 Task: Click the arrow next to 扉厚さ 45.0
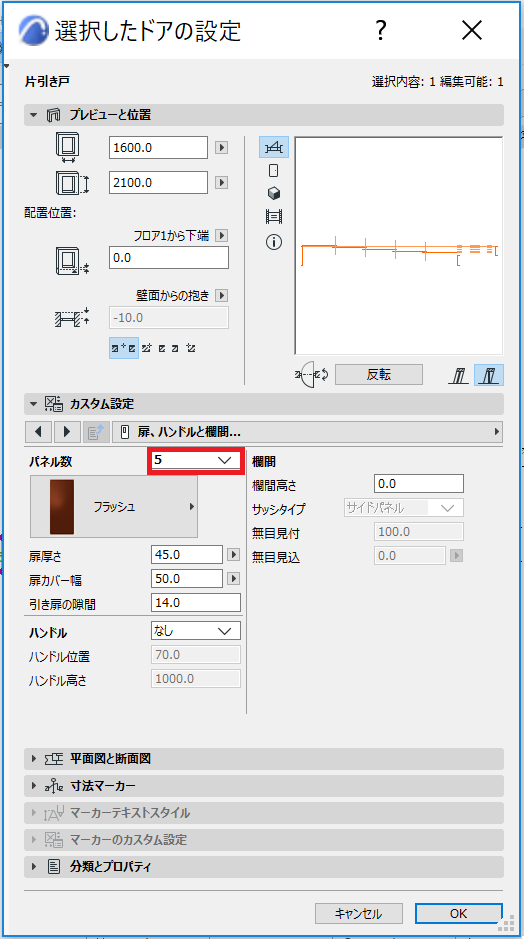(234, 555)
